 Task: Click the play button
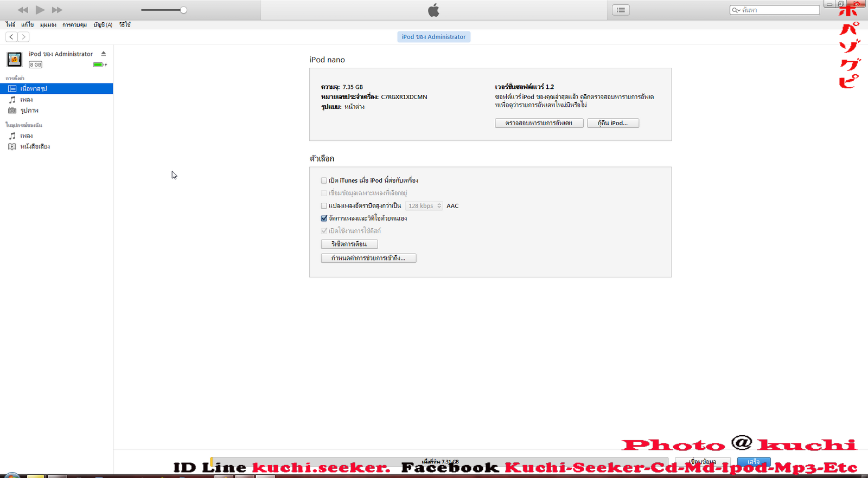pos(40,10)
